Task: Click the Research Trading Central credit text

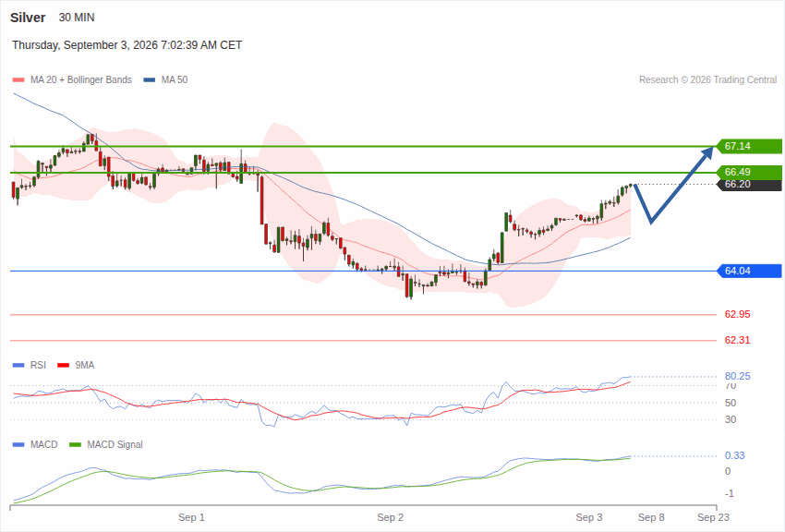Action: [x=708, y=79]
